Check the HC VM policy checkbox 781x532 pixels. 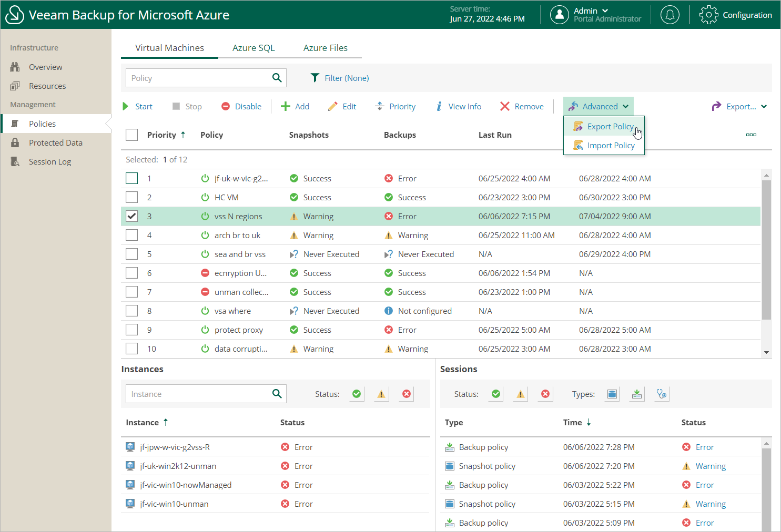point(132,197)
